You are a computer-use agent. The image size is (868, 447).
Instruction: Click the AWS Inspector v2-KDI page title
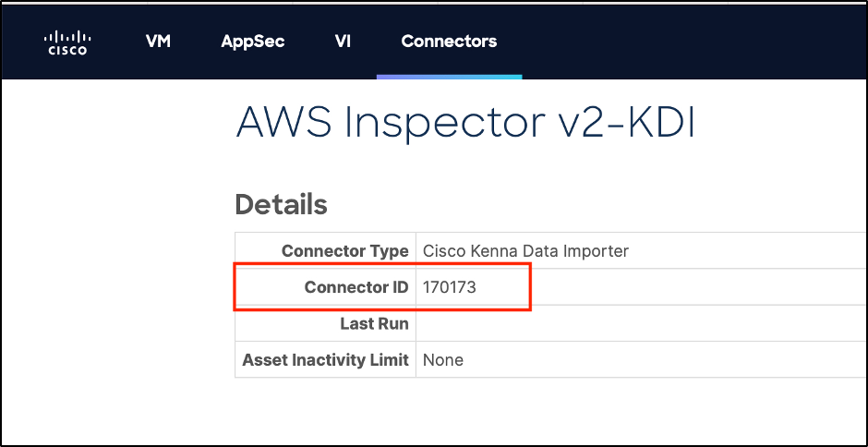(x=465, y=123)
